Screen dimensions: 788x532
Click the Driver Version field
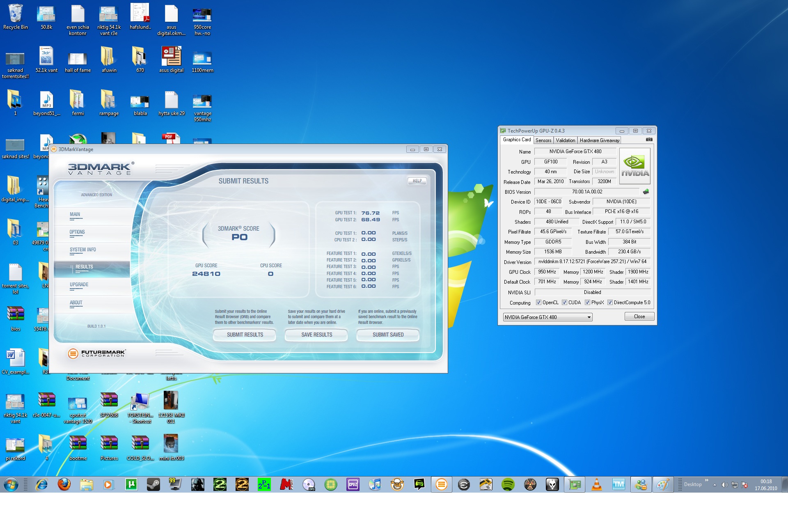click(x=592, y=261)
